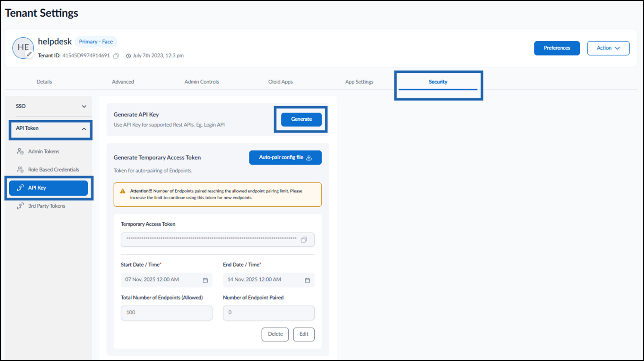Open the Start Date calendar picker
Image resolution: width=644 pixels, height=361 pixels.
(205, 280)
